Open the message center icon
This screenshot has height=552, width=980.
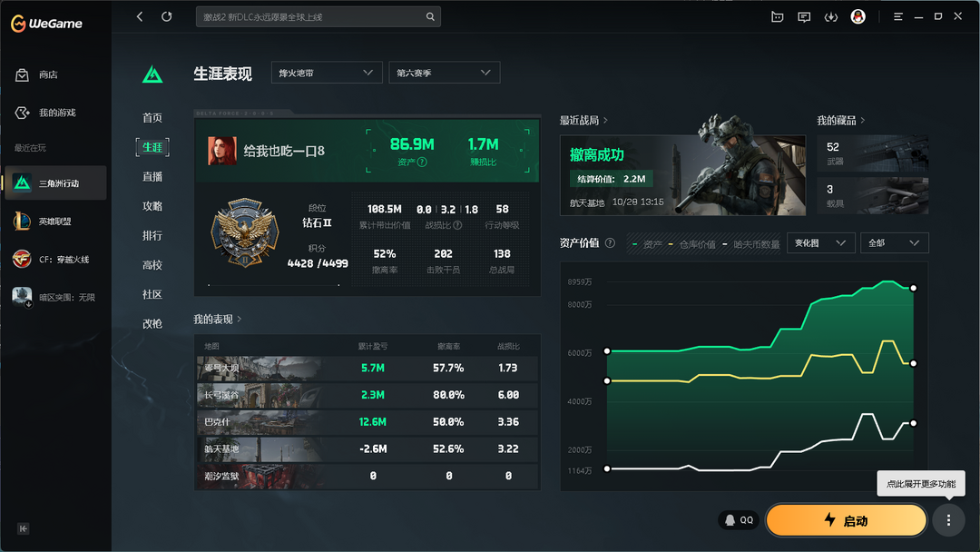pos(803,15)
